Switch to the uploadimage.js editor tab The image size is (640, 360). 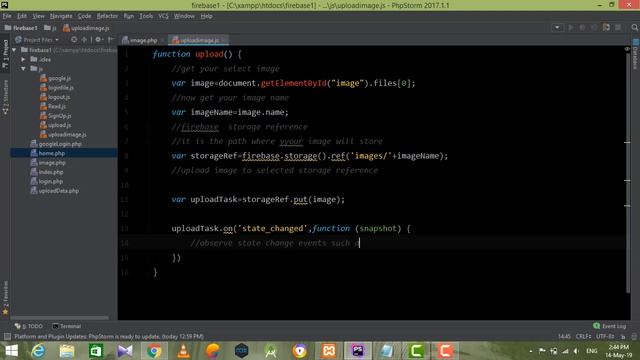[x=199, y=40]
